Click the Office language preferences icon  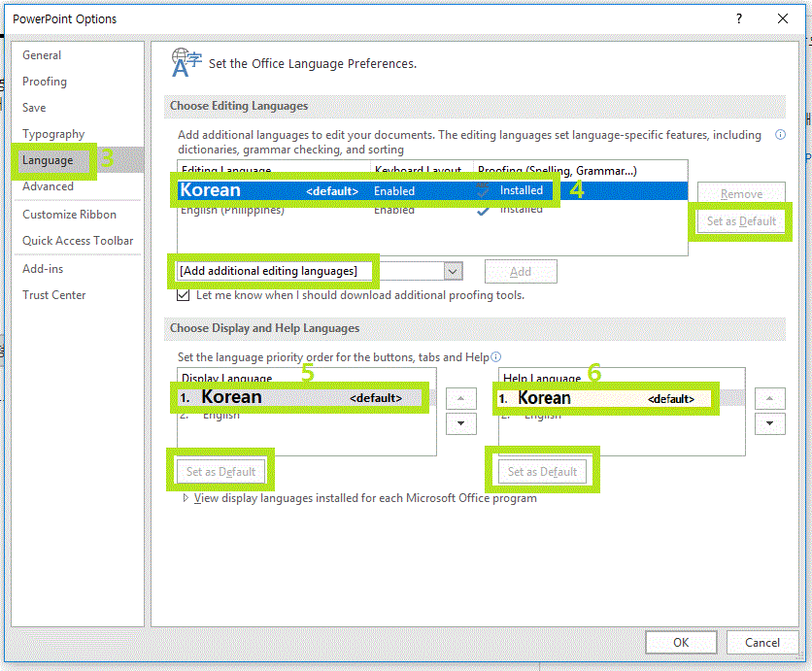pyautogui.click(x=186, y=63)
